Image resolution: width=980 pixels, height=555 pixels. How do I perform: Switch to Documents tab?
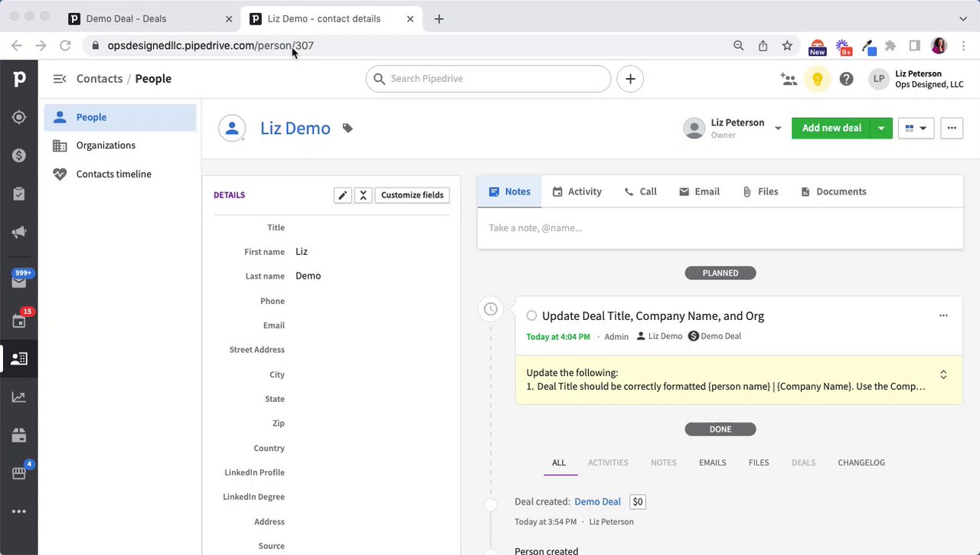click(x=833, y=191)
